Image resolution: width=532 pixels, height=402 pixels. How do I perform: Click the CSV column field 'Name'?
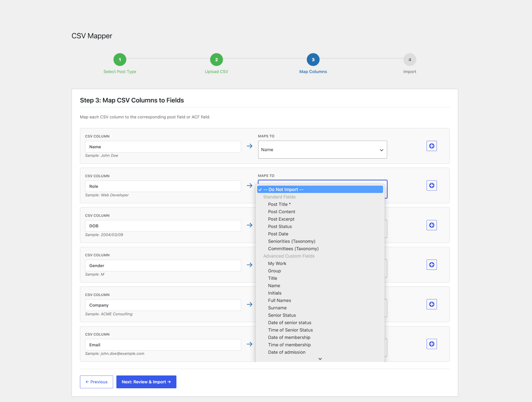(x=163, y=147)
